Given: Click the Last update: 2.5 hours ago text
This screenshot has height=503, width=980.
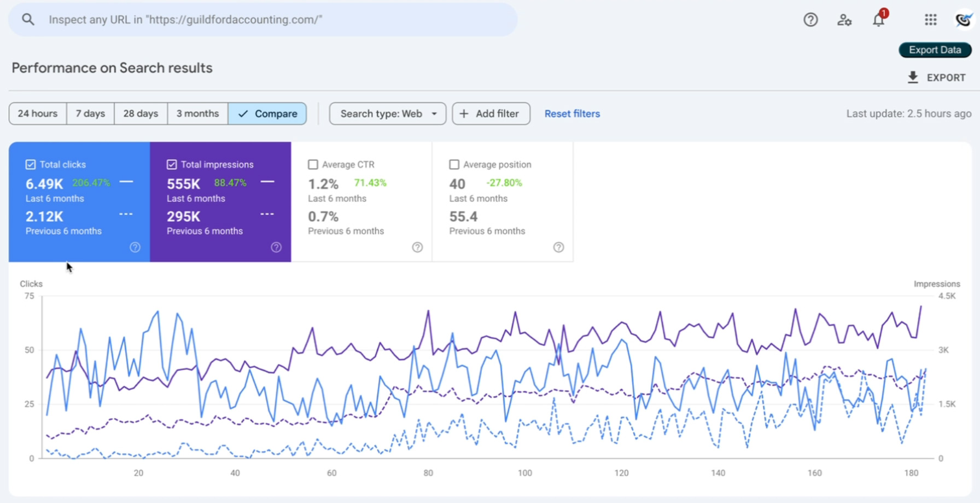Looking at the screenshot, I should [x=909, y=114].
